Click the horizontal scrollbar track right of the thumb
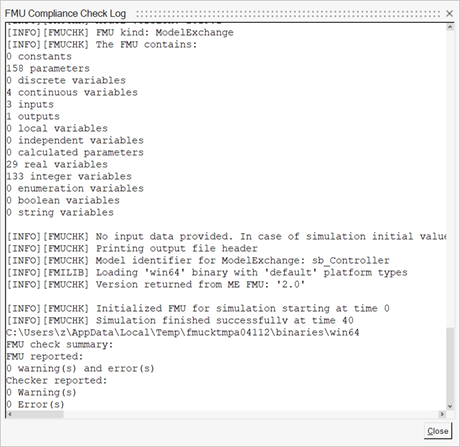This screenshot has width=460, height=447. [x=251, y=414]
